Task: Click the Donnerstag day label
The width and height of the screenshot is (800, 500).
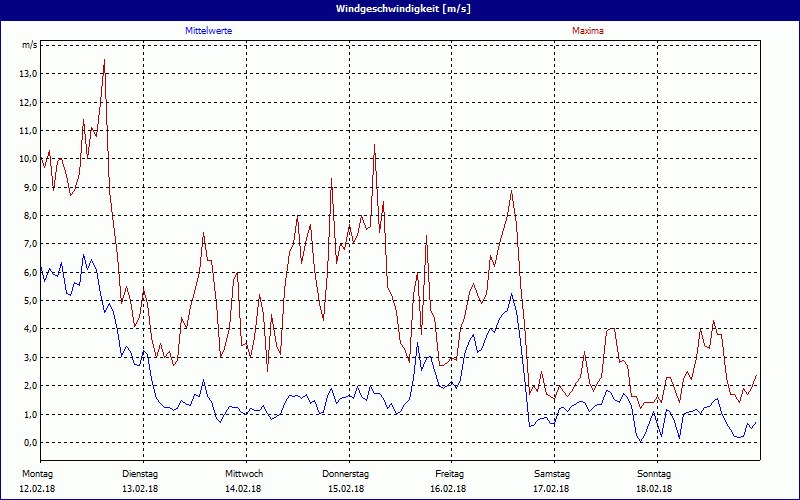Action: tap(346, 473)
